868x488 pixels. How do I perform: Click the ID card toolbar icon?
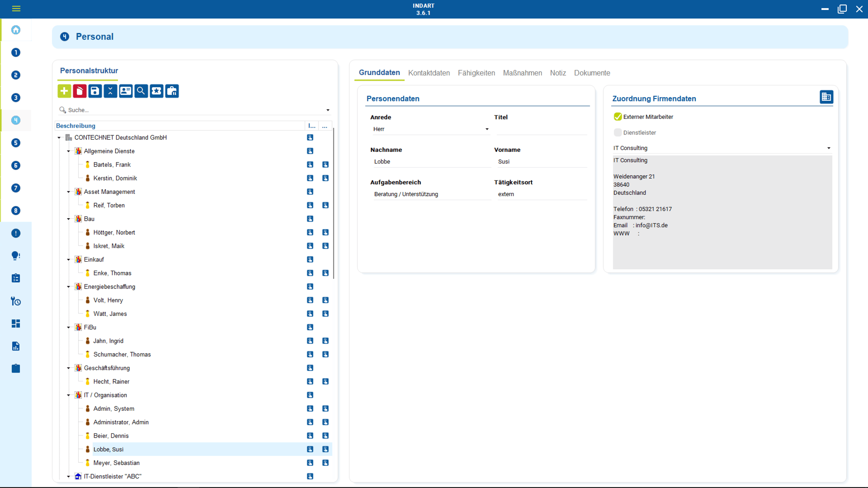click(x=126, y=91)
